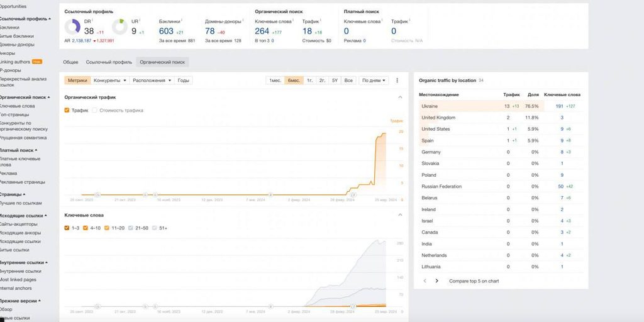
Task: Select the 1г. time range button
Action: pos(310,80)
